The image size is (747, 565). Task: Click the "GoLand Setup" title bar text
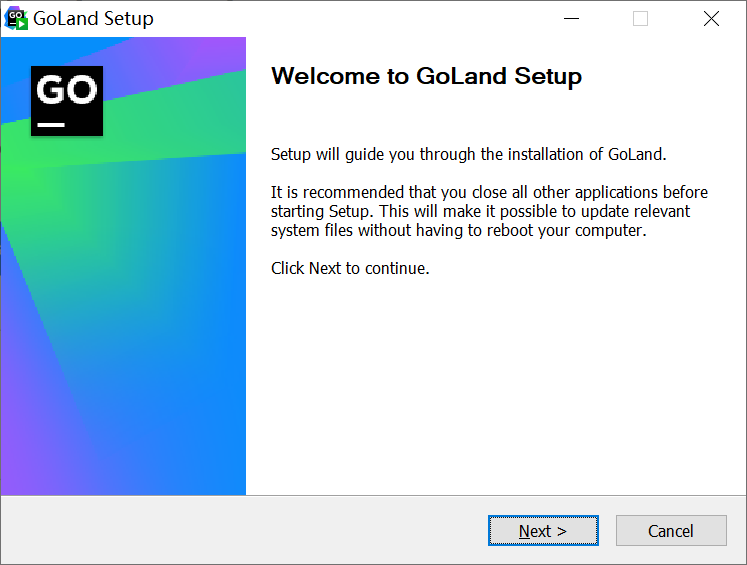(x=94, y=19)
